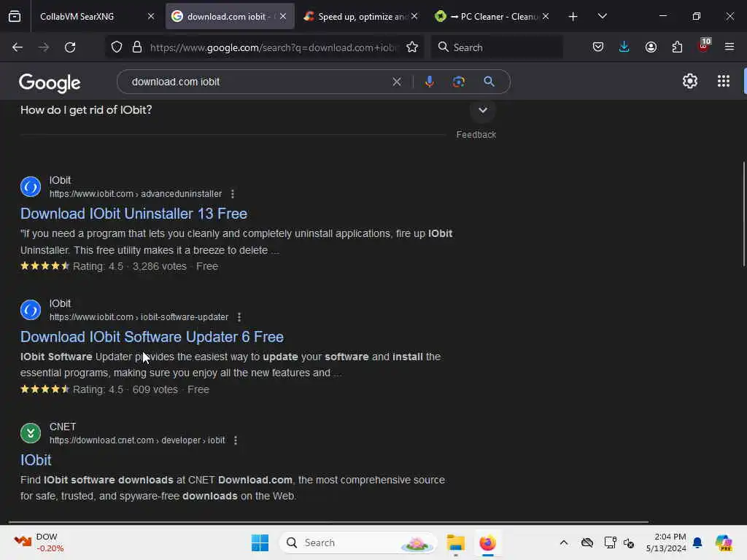
Task: Open uBlock extension with badge 10
Action: coord(704,46)
